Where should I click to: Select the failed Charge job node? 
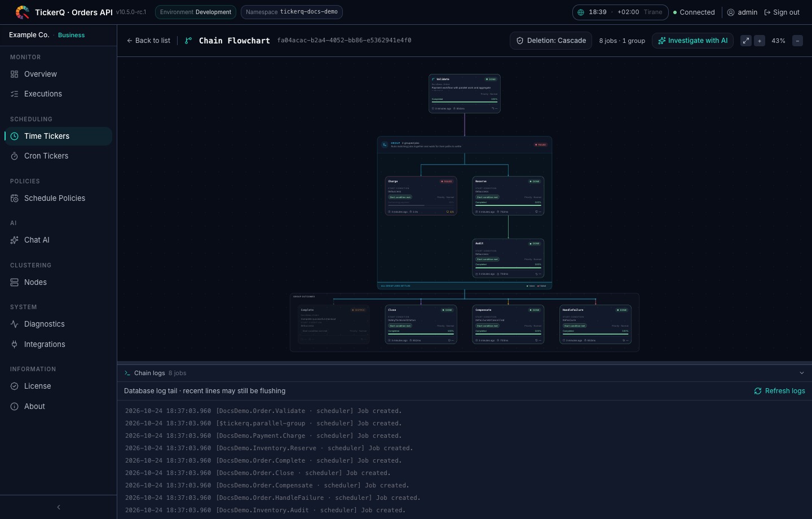(421, 196)
